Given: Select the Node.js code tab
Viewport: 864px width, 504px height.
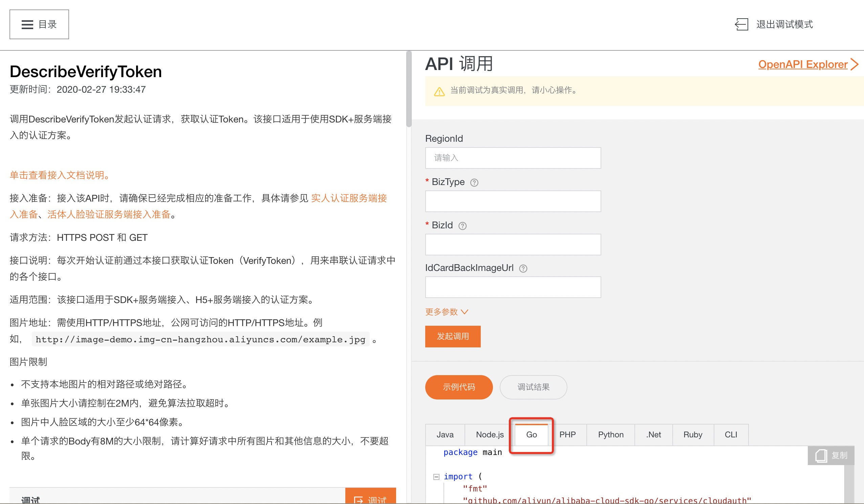Looking at the screenshot, I should [x=490, y=435].
